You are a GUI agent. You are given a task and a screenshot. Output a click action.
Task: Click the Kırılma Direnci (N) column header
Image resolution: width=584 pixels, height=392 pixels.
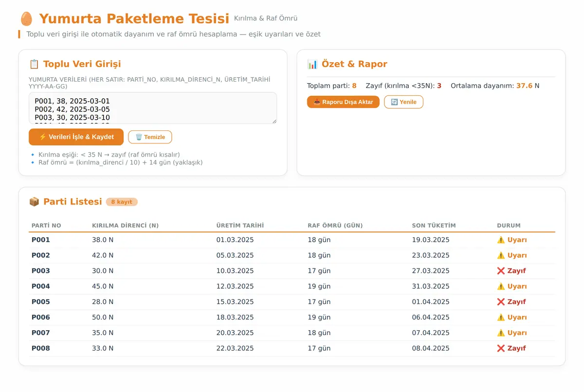[x=125, y=226]
